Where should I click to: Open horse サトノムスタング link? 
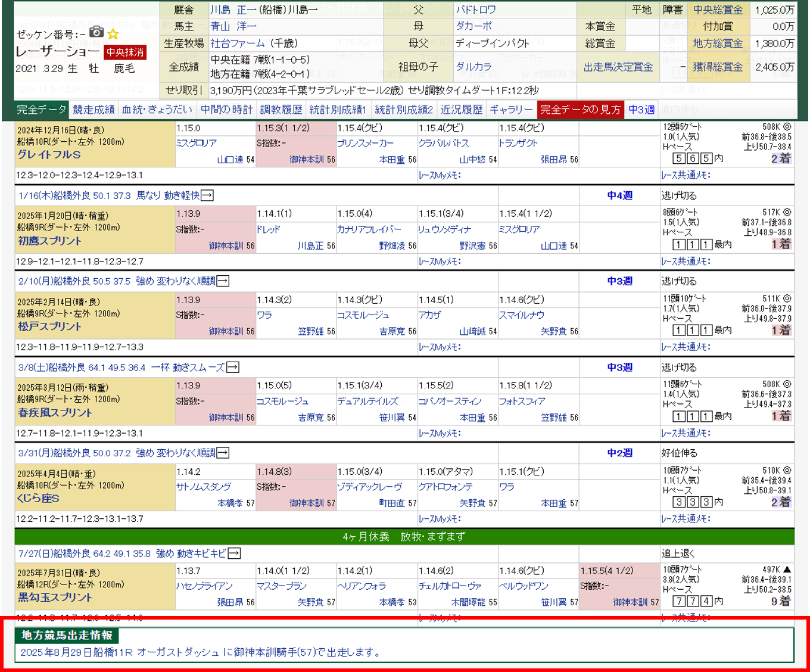(203, 487)
